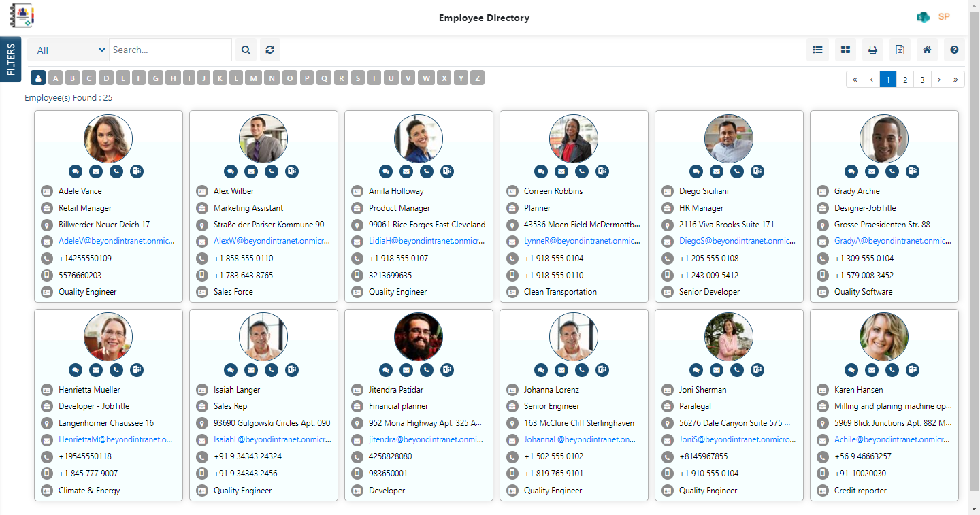This screenshot has height=515, width=980.
Task: Go to the last page with double arrows
Action: (955, 79)
